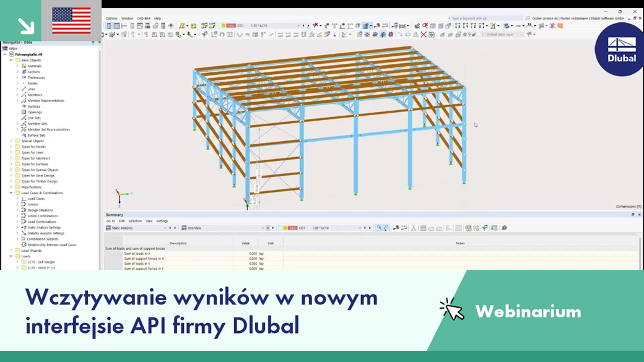Pin the Navigator panel via its pin icon

pos(93,42)
